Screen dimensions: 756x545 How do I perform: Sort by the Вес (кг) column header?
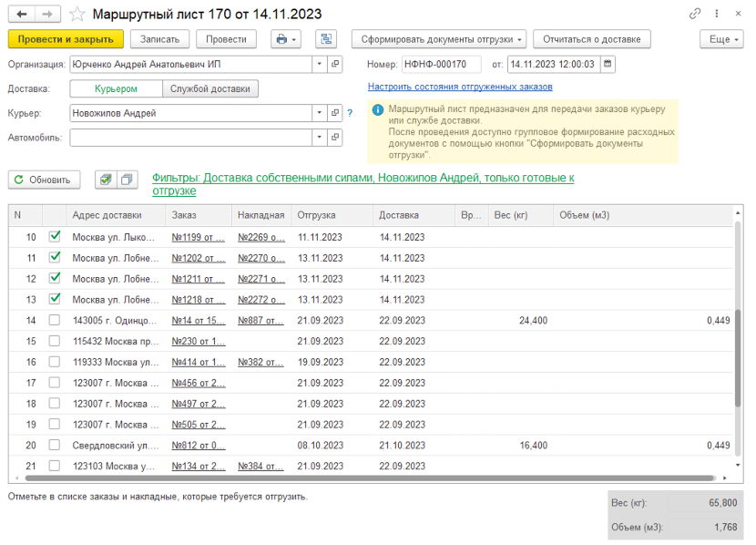click(521, 216)
